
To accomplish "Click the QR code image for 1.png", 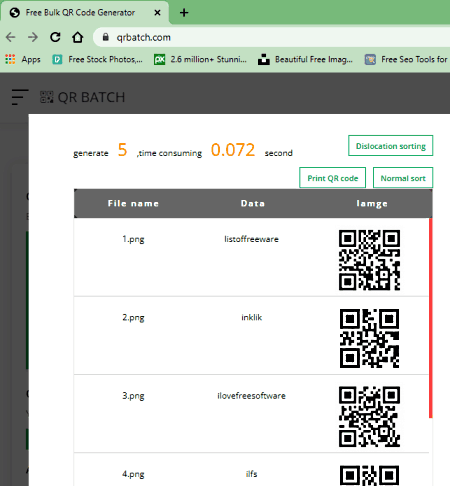I will click(x=369, y=260).
